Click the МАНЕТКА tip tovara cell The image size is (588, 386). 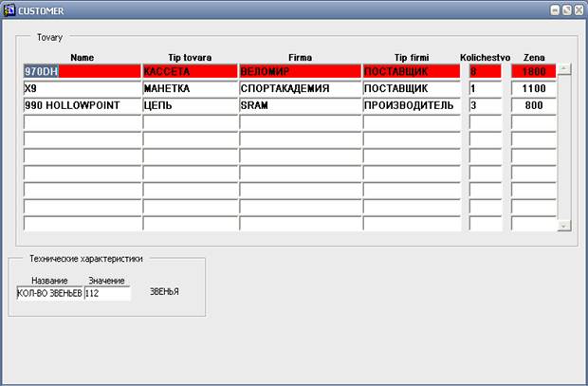click(x=190, y=88)
